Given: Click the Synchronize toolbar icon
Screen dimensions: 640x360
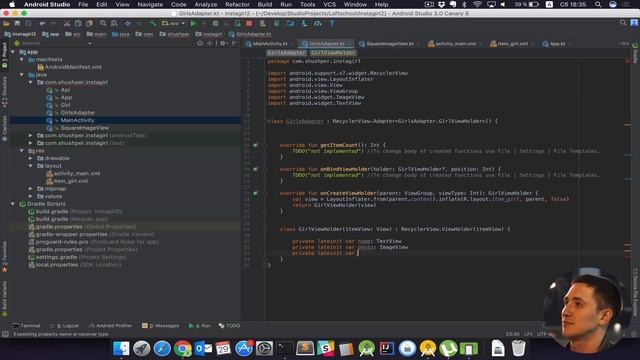Looking at the screenshot, I should [28, 24].
